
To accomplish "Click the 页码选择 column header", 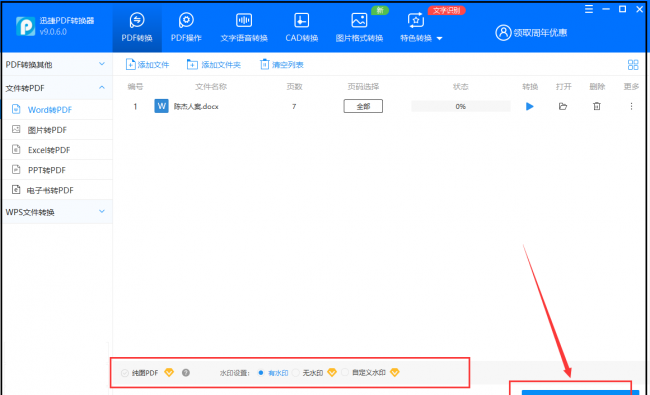I will (x=363, y=87).
